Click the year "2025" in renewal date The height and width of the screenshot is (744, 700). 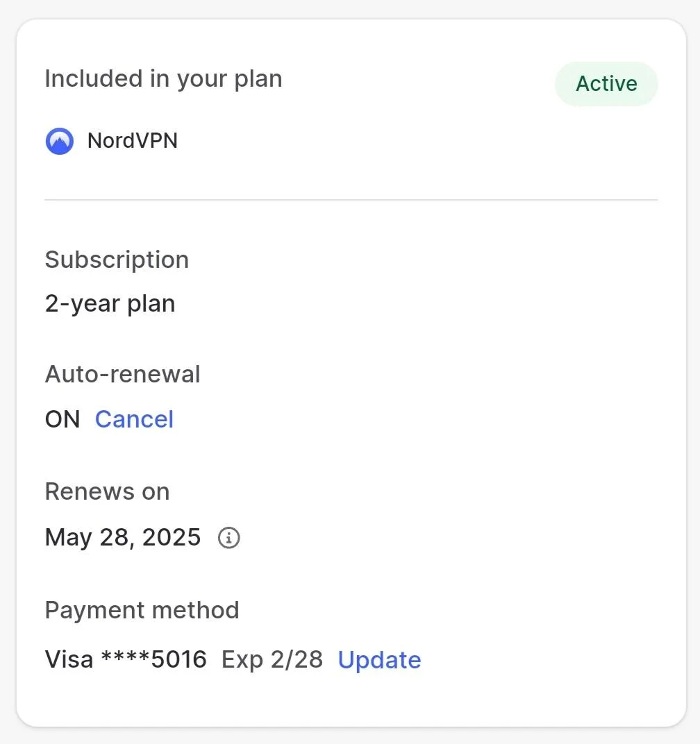pos(172,537)
